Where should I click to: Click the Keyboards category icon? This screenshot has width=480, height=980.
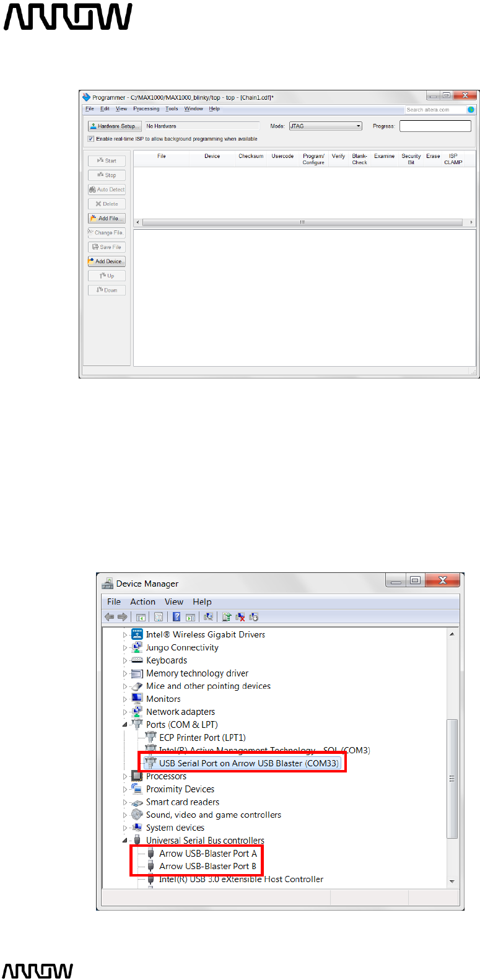point(137,660)
